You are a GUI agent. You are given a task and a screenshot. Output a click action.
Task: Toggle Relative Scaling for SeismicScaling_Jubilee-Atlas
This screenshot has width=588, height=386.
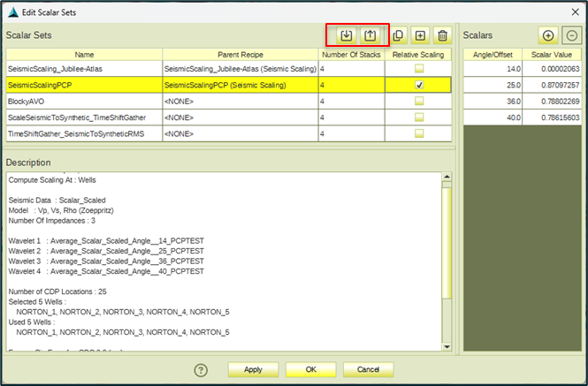[419, 69]
